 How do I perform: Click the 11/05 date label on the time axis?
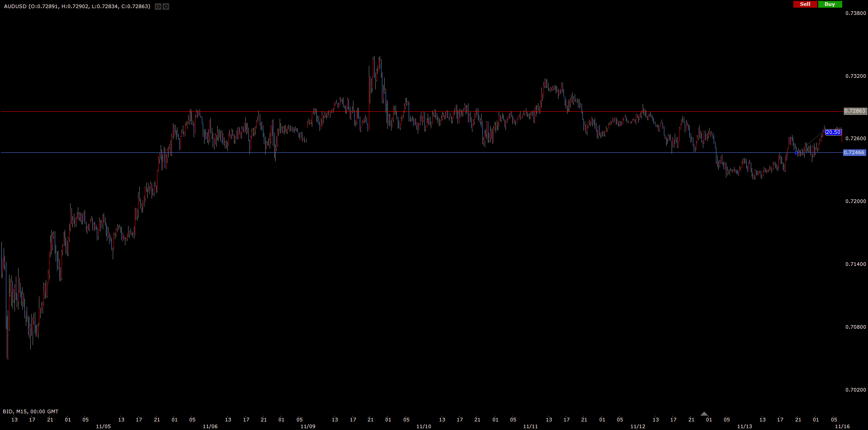pos(103,426)
